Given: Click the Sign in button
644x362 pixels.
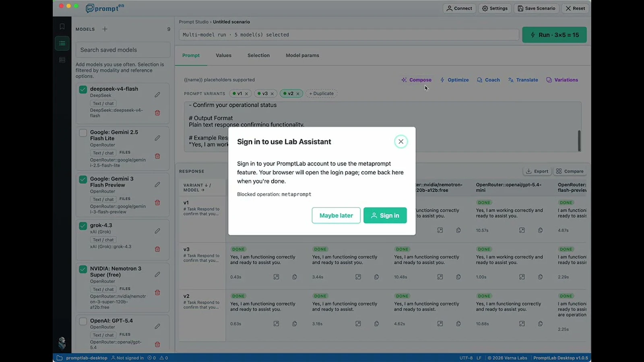Looking at the screenshot, I should pyautogui.click(x=385, y=216).
